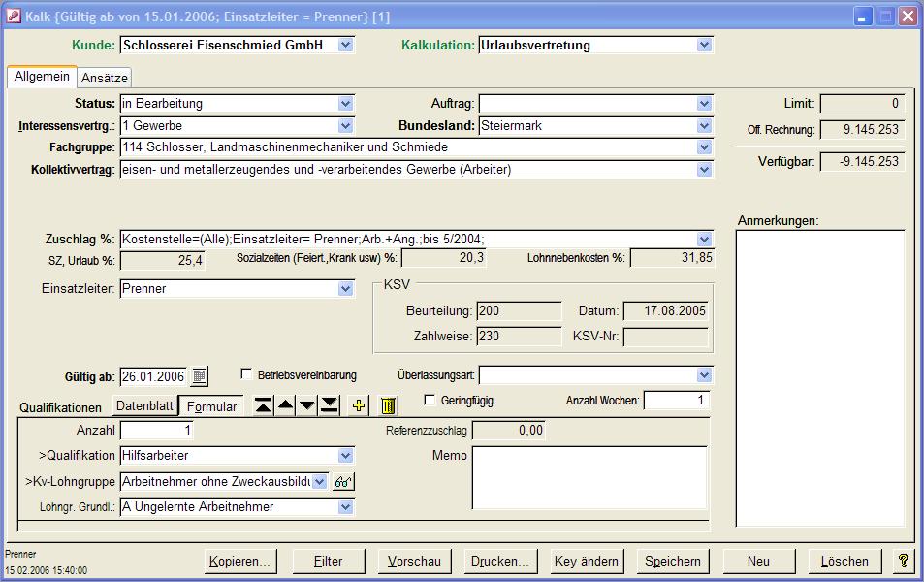The image size is (924, 582).
Task: Click the Referenzzuschlag value 0,00
Action: [x=509, y=431]
